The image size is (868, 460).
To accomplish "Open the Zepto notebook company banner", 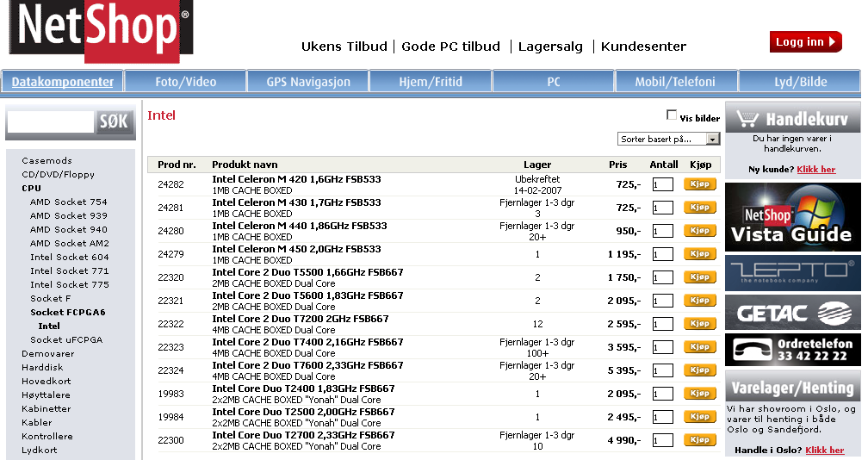I will click(793, 273).
